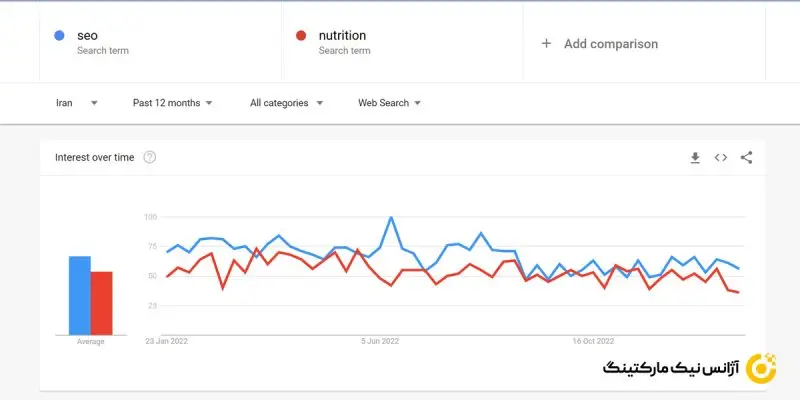Viewport: 800px width, 400px height.
Task: Open the embed code icon
Action: click(x=720, y=158)
